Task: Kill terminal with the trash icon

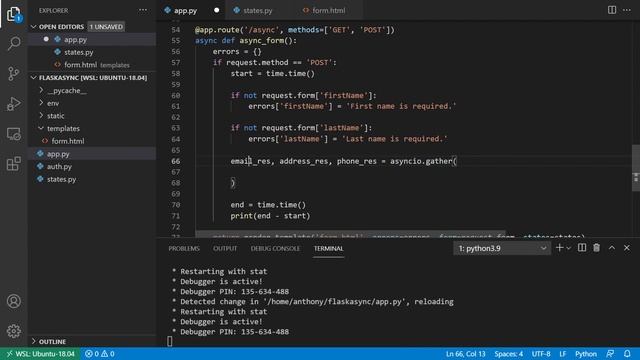Action: coord(597,248)
